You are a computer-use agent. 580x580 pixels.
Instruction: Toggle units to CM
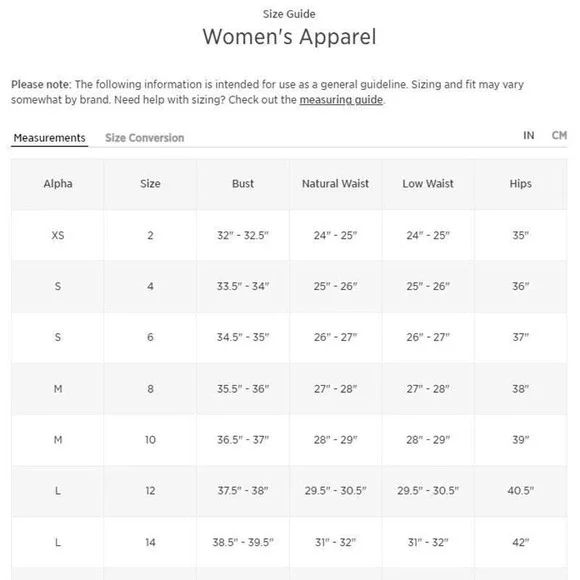559,135
